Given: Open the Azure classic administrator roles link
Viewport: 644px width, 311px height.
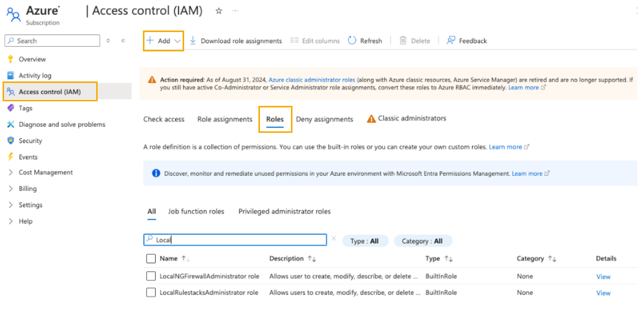Looking at the screenshot, I should point(311,80).
